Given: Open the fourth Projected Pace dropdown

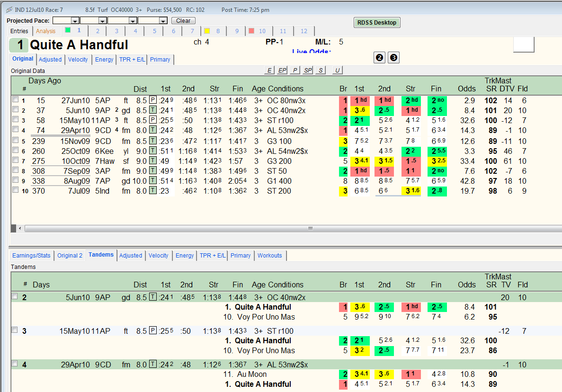Looking at the screenshot, I should tap(163, 21).
